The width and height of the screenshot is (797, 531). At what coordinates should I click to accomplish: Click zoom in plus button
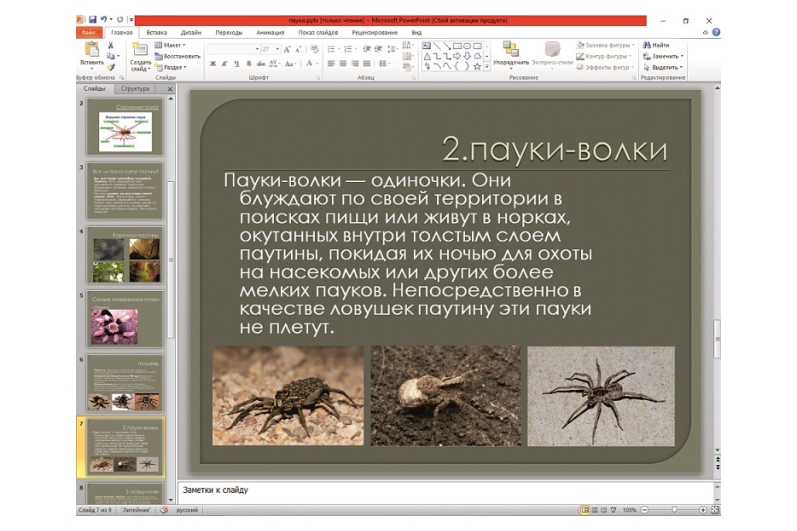(x=703, y=510)
